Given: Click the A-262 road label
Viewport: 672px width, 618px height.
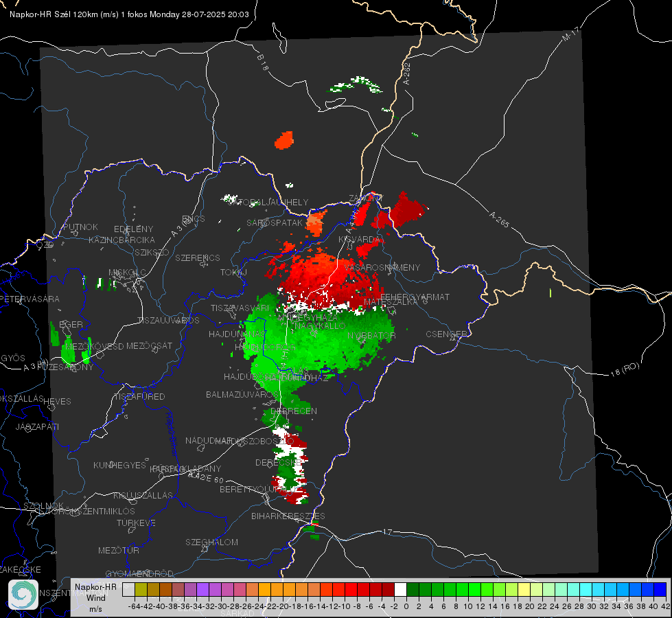Looking at the screenshot, I should coord(407,73).
